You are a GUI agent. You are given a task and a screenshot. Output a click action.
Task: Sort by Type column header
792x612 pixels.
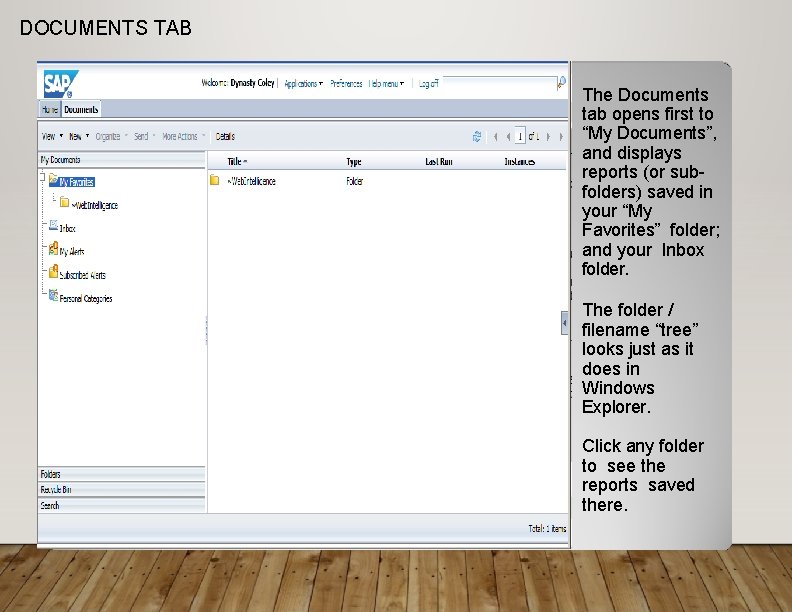tap(354, 162)
